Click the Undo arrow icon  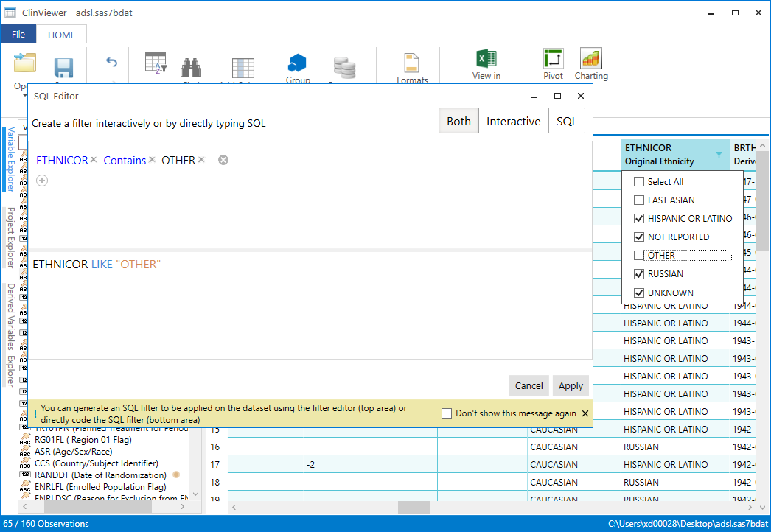(112, 63)
